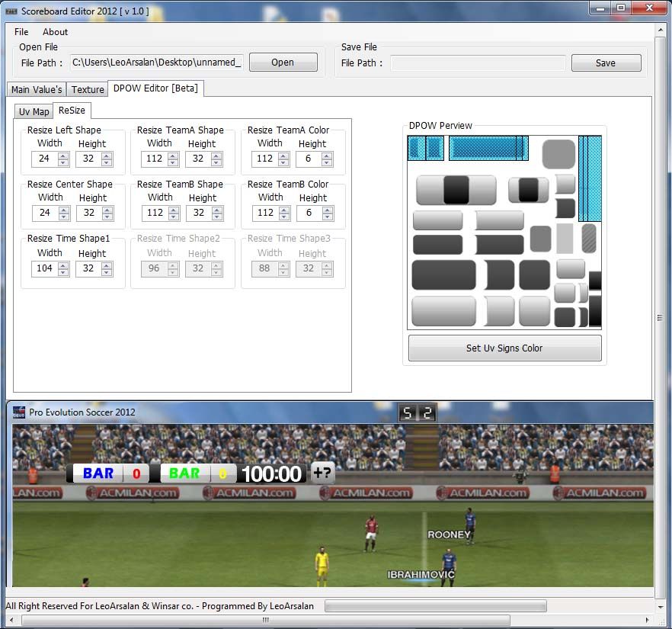This screenshot has width=672, height=629.
Task: Increase Resize Time Shape1 width value
Action: 63,265
